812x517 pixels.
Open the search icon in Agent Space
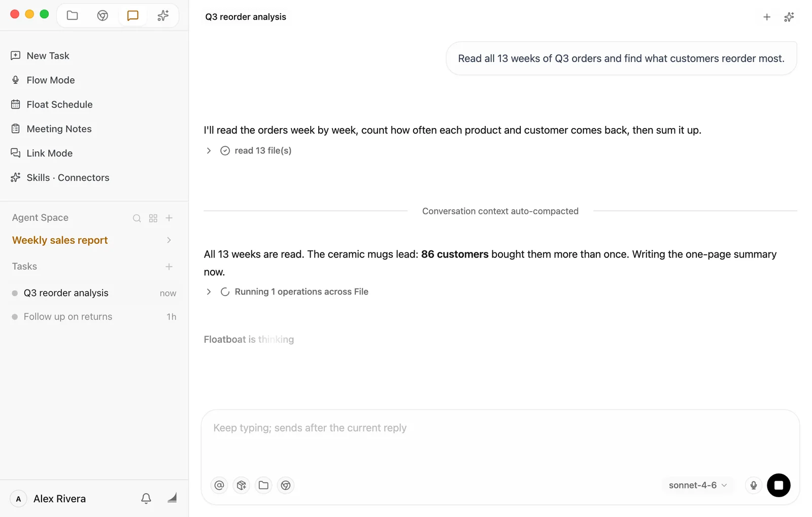click(137, 218)
